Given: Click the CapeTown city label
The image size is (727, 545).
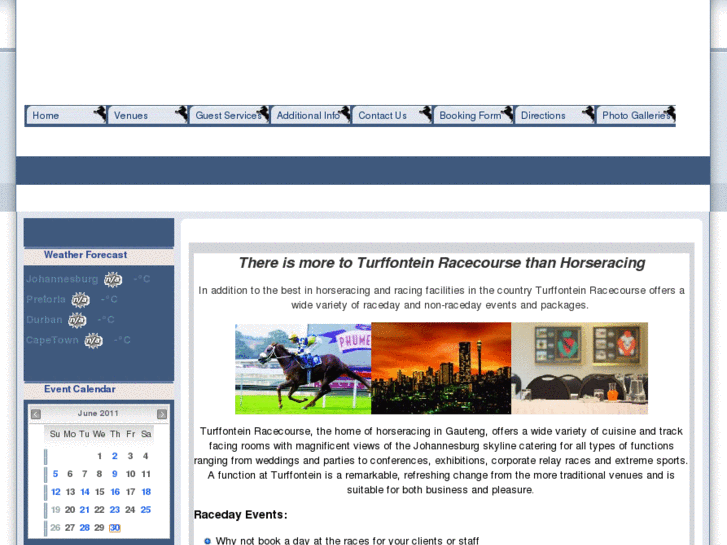Looking at the screenshot, I should (52, 340).
